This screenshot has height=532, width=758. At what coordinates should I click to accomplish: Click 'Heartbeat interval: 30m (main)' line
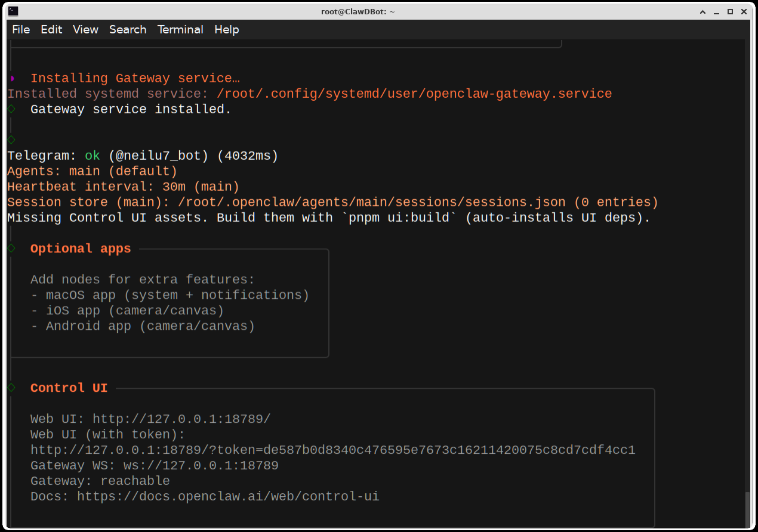124,187
